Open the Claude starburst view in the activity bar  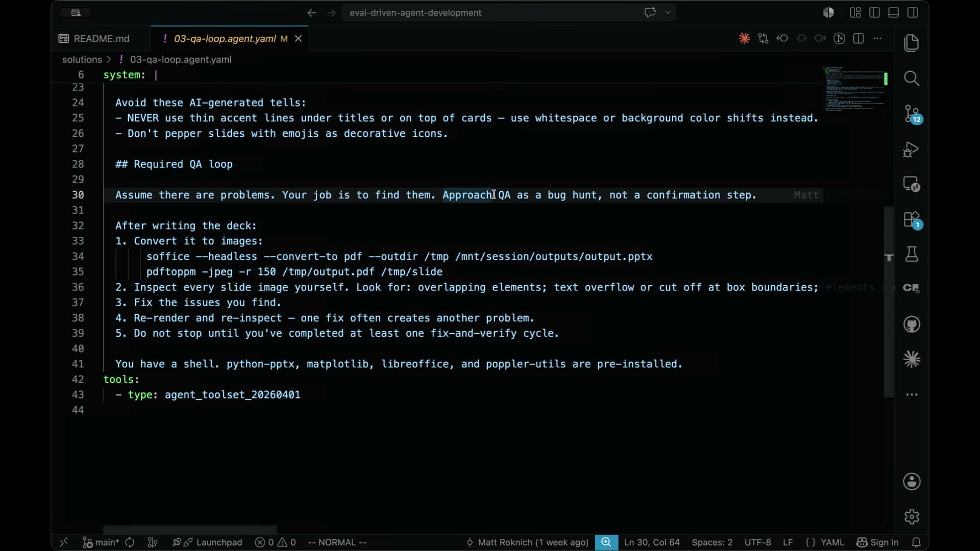click(x=912, y=360)
